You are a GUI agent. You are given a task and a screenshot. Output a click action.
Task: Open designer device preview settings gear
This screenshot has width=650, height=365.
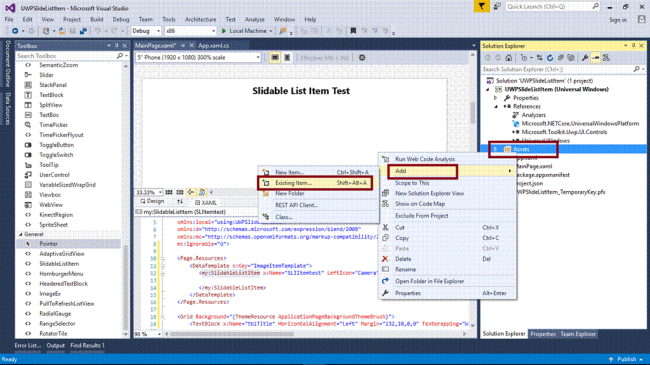coord(362,58)
